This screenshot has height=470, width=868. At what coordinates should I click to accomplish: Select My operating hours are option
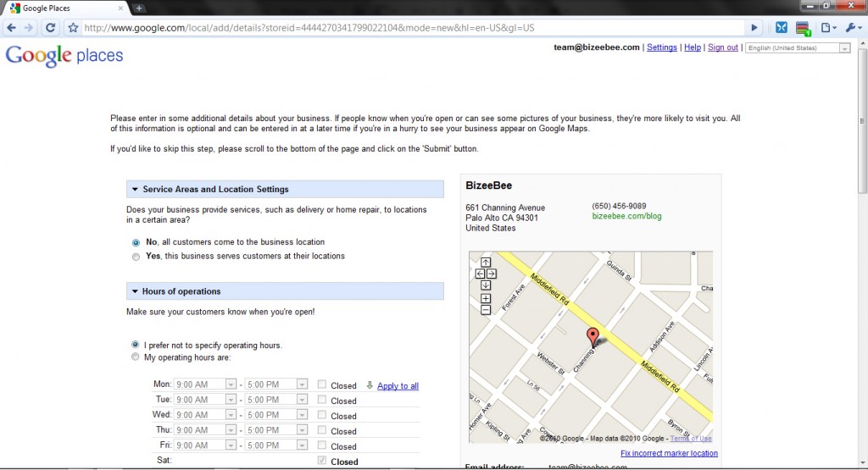coord(135,357)
